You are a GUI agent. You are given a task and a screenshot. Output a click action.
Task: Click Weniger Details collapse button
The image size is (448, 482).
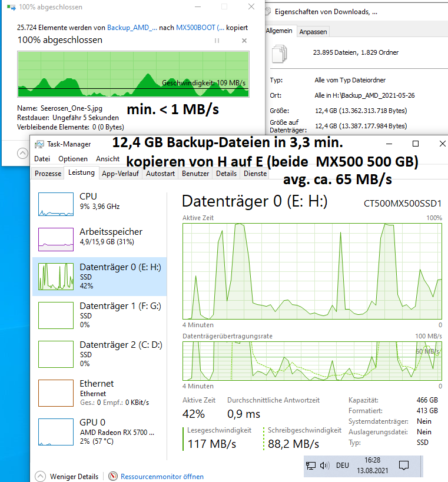click(x=67, y=477)
